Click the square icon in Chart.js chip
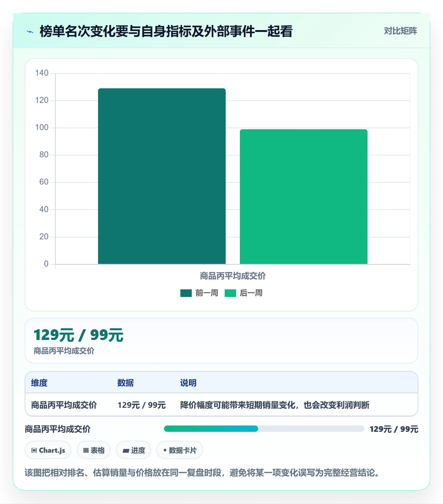Image resolution: width=443 pixels, height=504 pixels. point(34,450)
